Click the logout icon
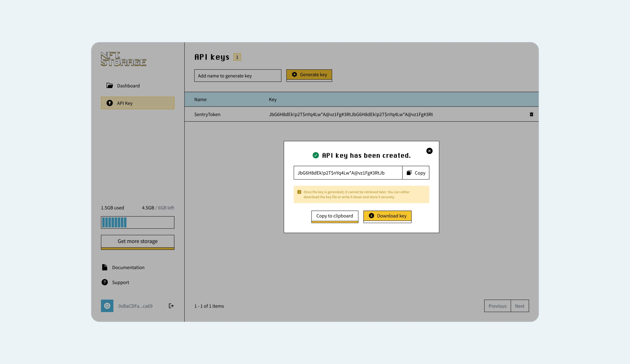The height and width of the screenshot is (364, 630). (x=171, y=306)
